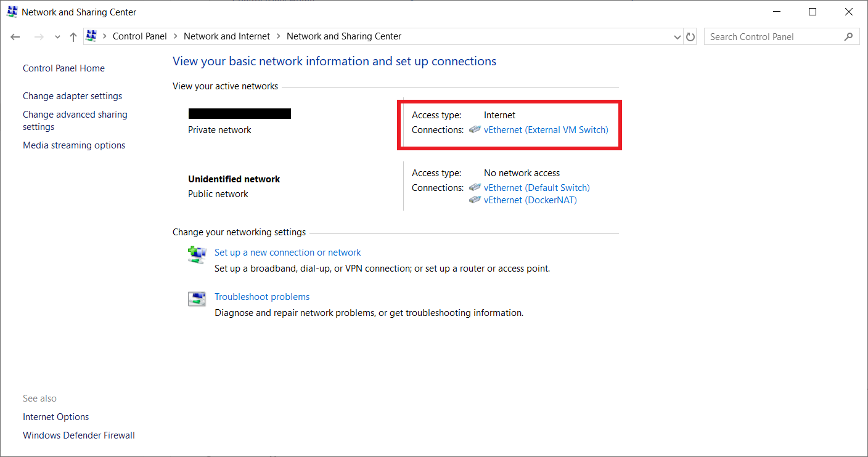
Task: Open Internet Options
Action: [x=55, y=417]
